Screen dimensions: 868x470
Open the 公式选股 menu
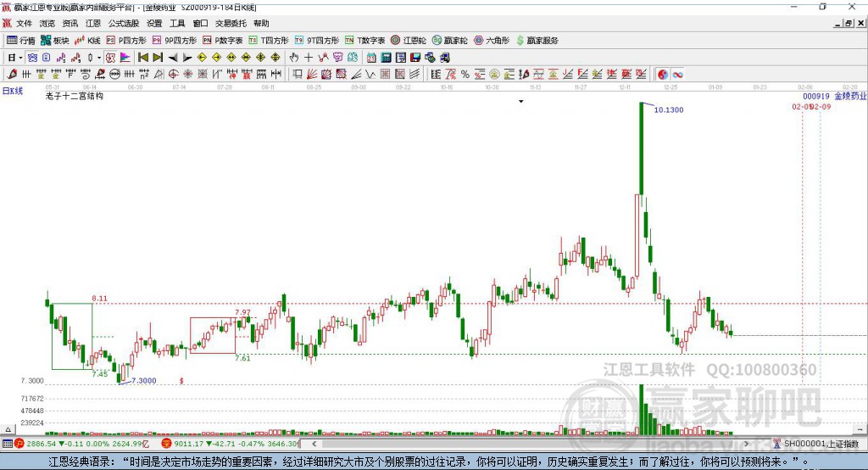click(124, 23)
